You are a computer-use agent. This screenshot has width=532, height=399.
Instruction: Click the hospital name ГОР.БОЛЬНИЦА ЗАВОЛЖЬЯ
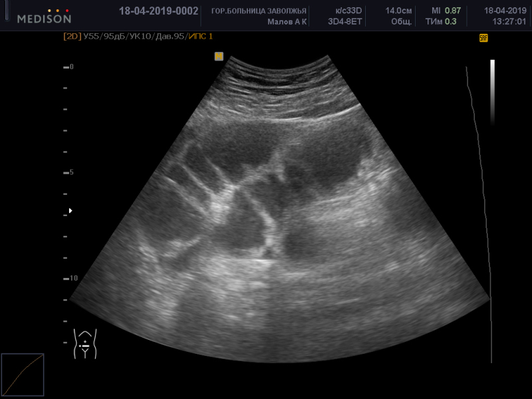click(259, 11)
